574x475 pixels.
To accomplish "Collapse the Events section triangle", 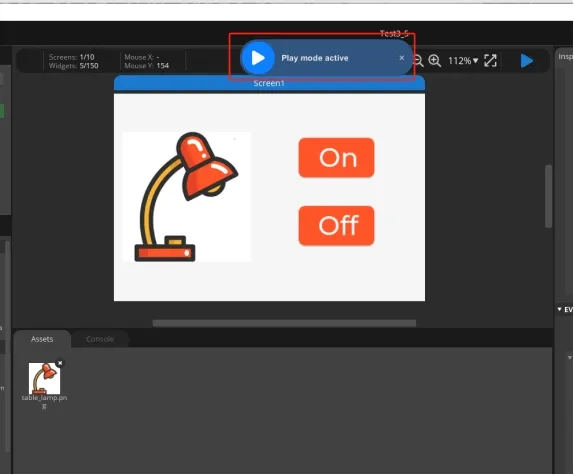I will click(x=559, y=309).
